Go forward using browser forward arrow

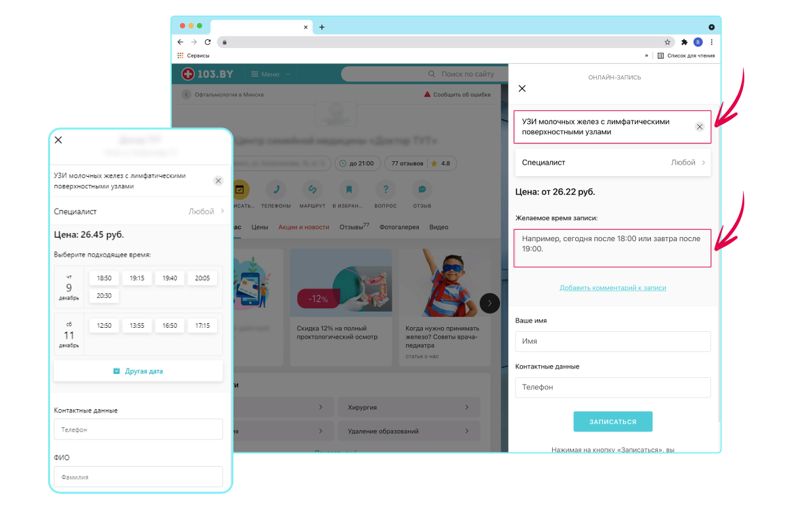(x=194, y=42)
